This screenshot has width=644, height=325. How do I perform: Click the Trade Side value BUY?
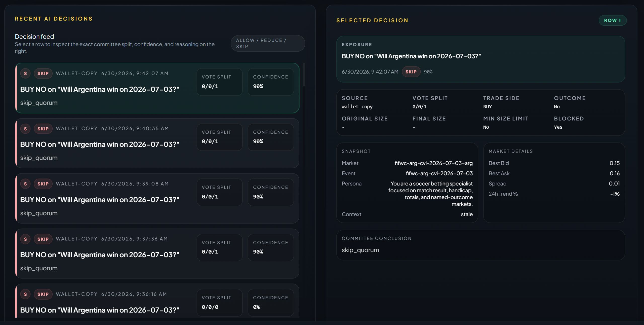[487, 107]
